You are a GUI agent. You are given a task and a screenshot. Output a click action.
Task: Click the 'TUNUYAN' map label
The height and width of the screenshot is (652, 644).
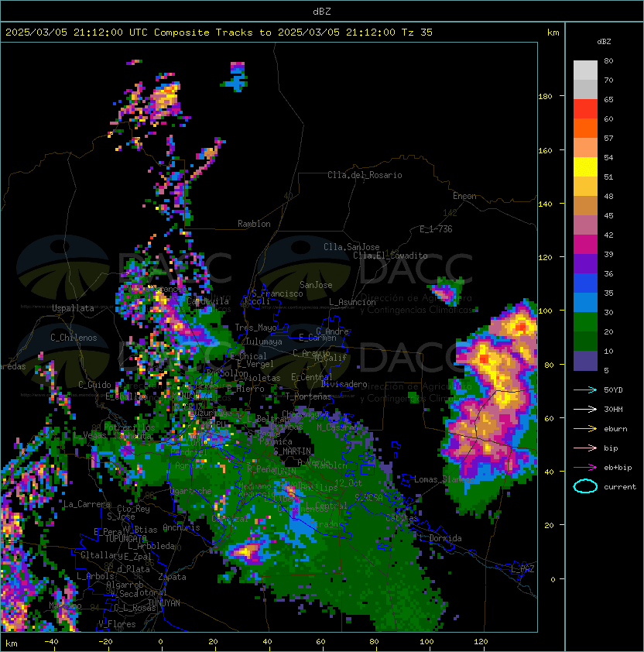coord(164,603)
